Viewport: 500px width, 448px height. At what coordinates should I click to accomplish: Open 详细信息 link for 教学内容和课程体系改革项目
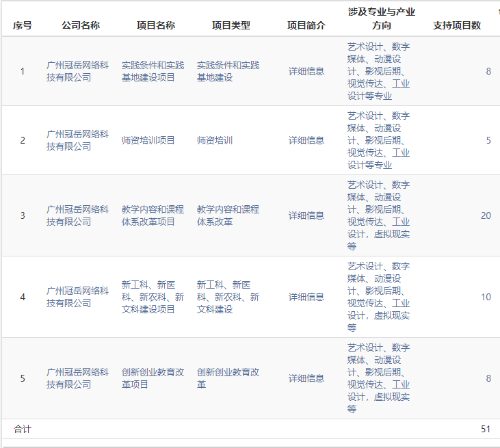(x=306, y=215)
